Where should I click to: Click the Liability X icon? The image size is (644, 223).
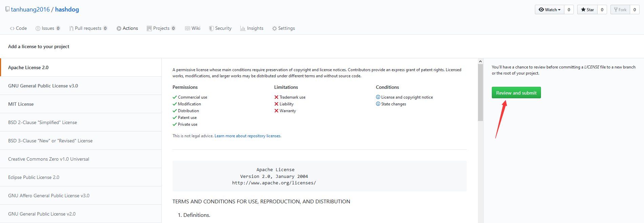pos(276,104)
